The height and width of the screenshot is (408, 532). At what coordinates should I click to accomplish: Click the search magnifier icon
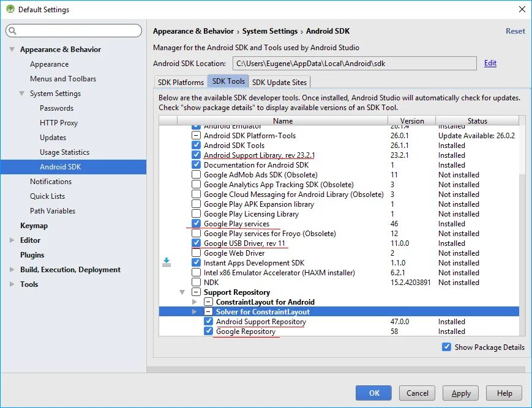pyautogui.click(x=13, y=31)
